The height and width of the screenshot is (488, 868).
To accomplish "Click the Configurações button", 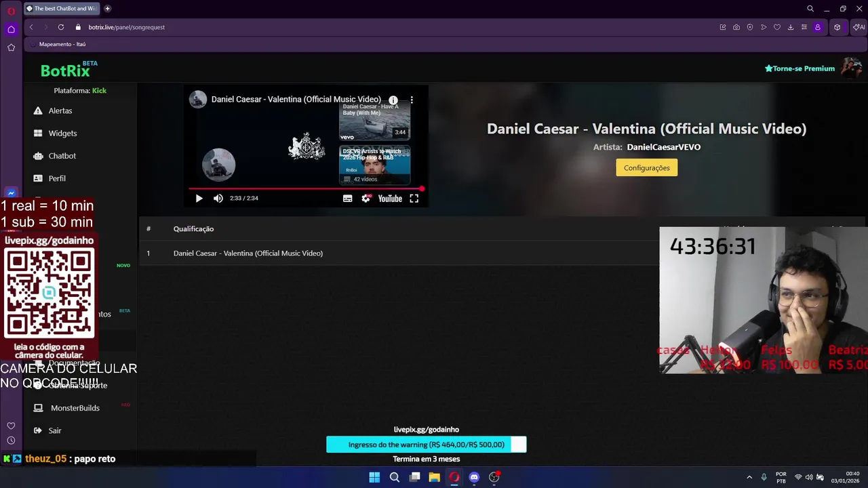I will pos(646,168).
